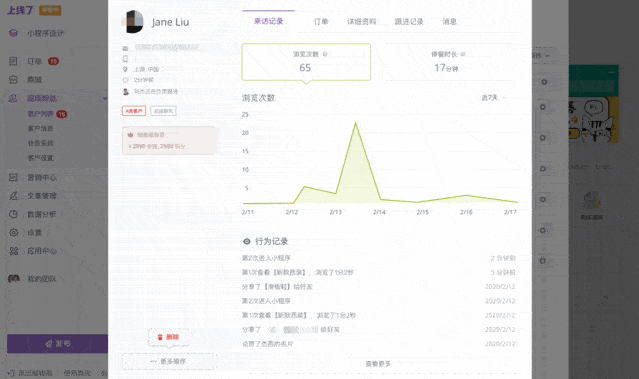Click the purple 发布 publish button

(x=57, y=344)
